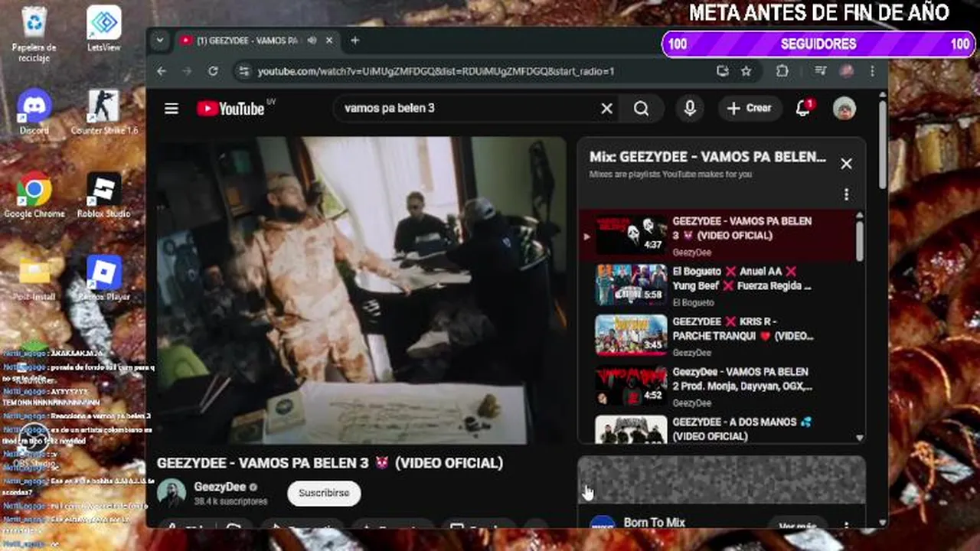Start voice search with the microphone
Image resolution: width=980 pixels, height=551 pixels.
[690, 109]
